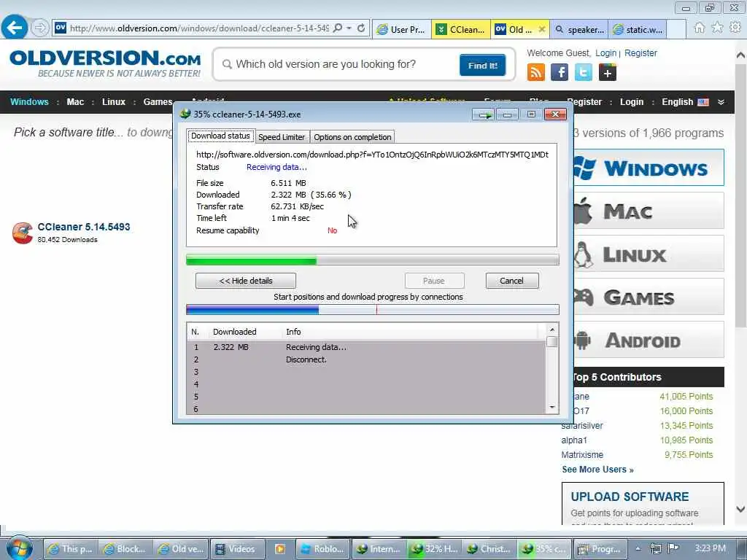The image size is (747, 560).
Task: Click the Hide details button
Action: point(246,281)
